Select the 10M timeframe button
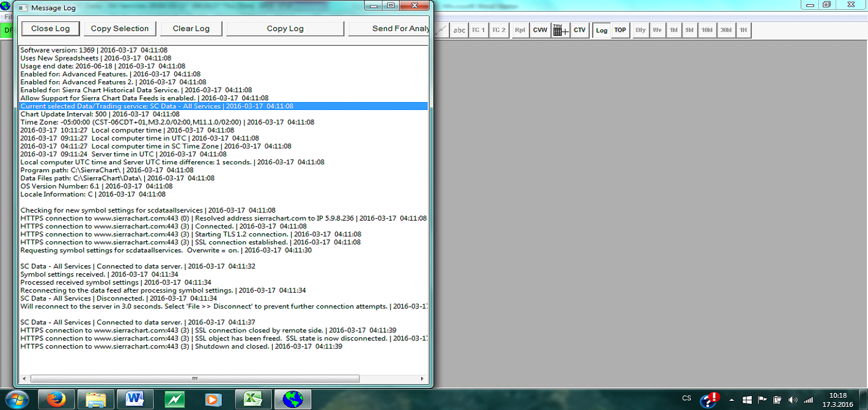The width and height of the screenshot is (868, 410). (x=707, y=30)
